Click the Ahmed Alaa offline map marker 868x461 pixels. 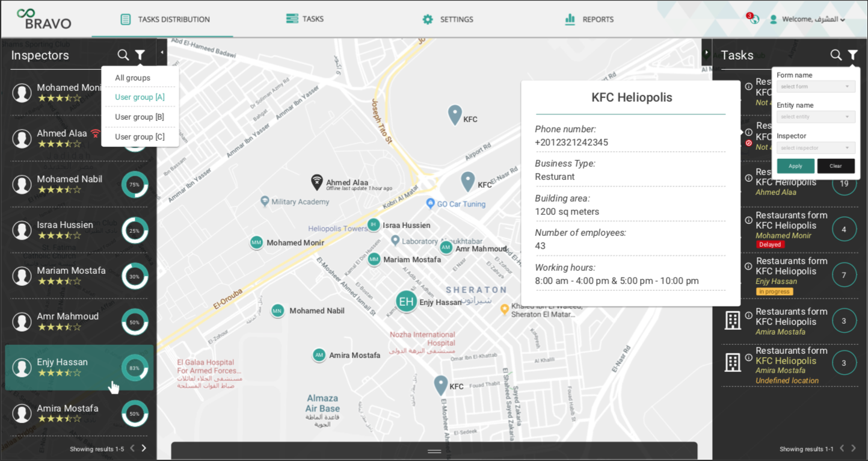(316, 182)
